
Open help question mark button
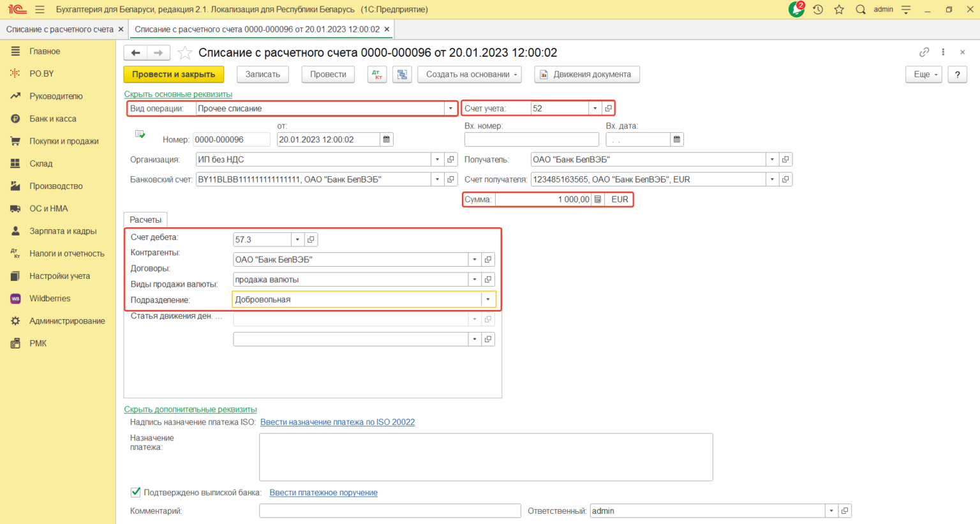click(x=957, y=75)
